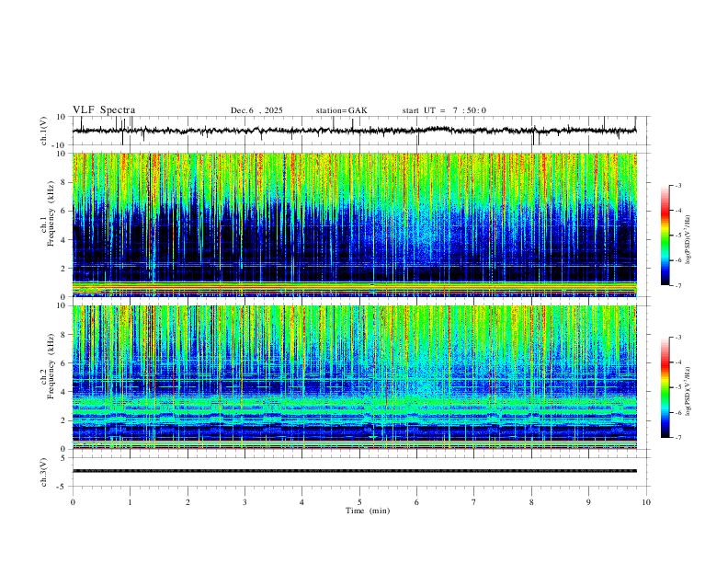Click the "5" tick of ch.3 voltage axis
The height and width of the screenshot is (563, 728).
click(63, 458)
